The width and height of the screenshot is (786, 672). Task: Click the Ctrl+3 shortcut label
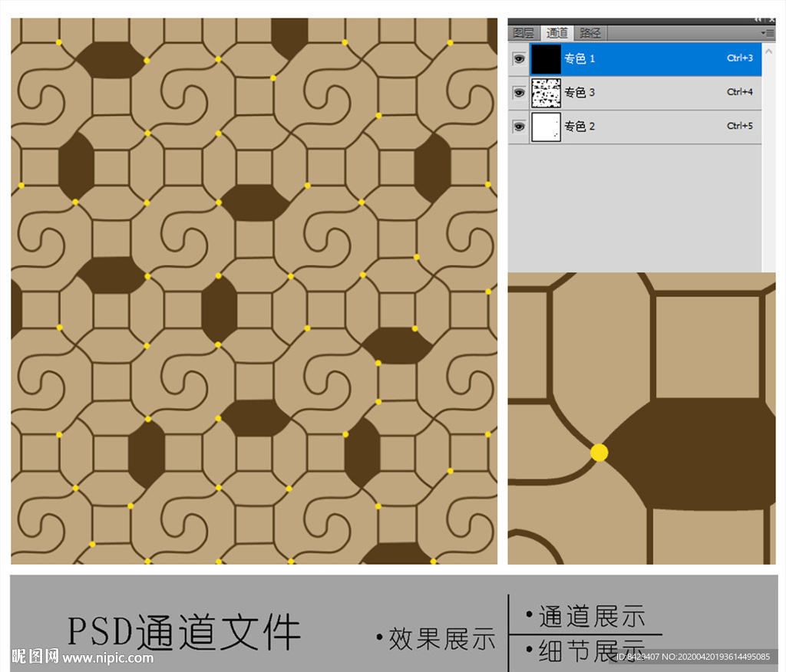[739, 58]
